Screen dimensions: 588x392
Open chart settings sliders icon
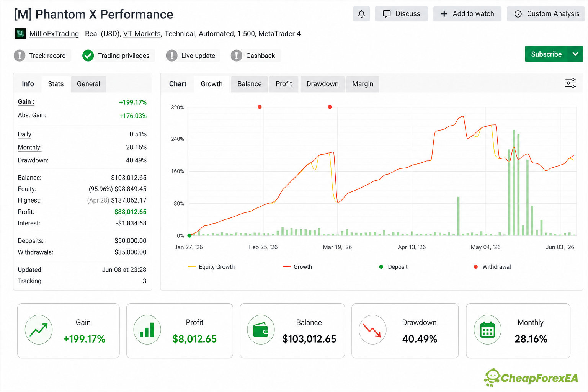(570, 83)
